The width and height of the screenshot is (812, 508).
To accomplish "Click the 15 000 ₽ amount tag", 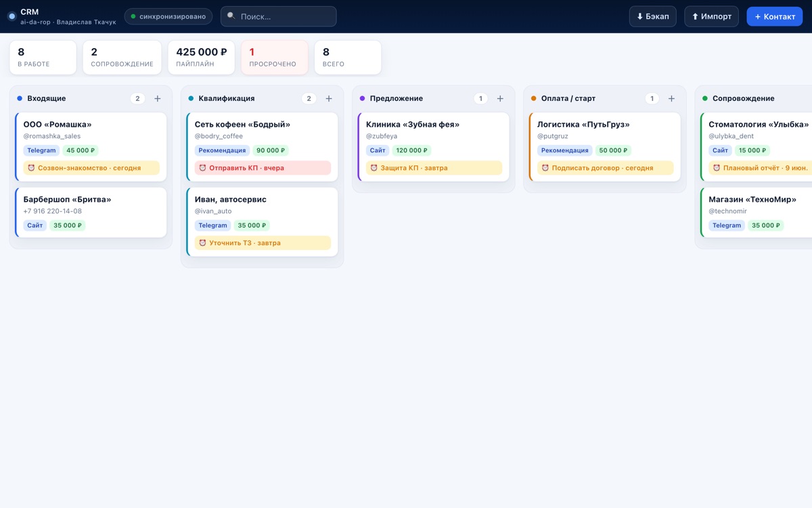I will tap(752, 150).
